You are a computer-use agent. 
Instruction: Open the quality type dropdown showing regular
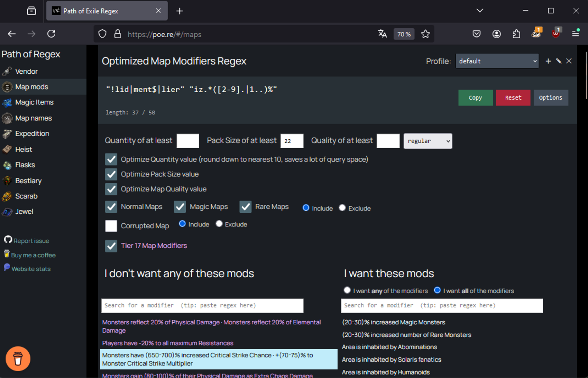(428, 141)
